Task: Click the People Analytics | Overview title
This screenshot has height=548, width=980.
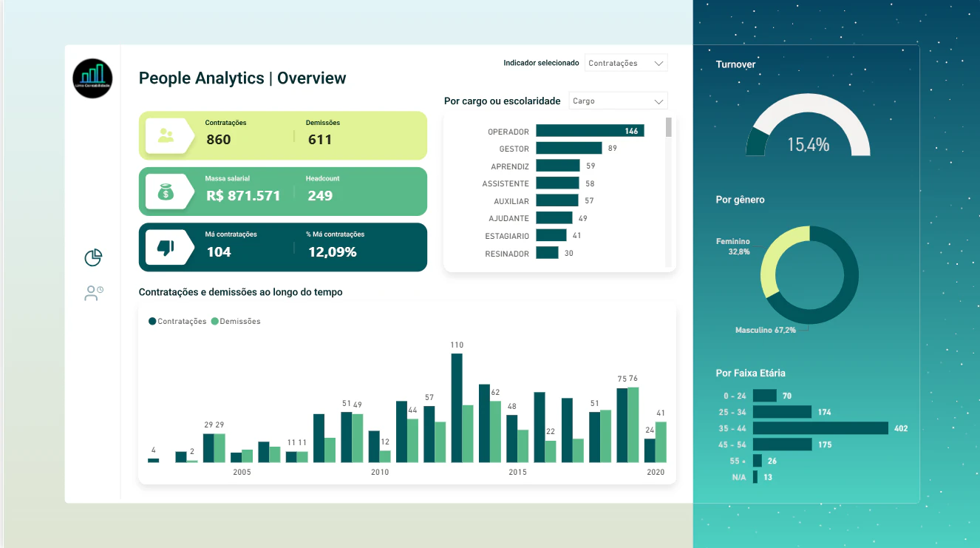Action: 242,78
